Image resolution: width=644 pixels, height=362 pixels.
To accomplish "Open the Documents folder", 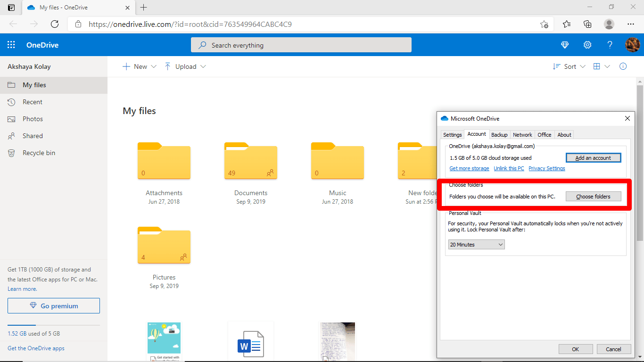I will 250,161.
